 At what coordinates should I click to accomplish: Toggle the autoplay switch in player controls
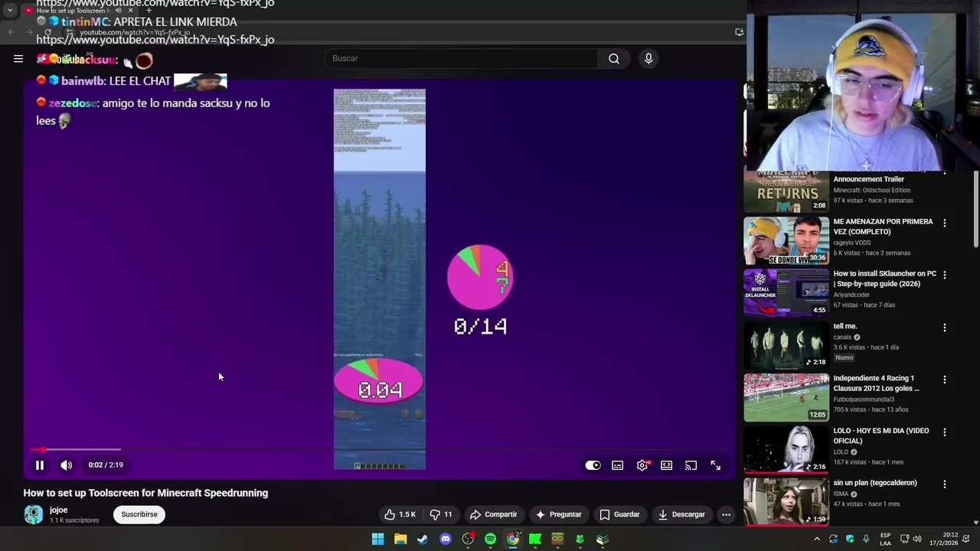pyautogui.click(x=593, y=465)
